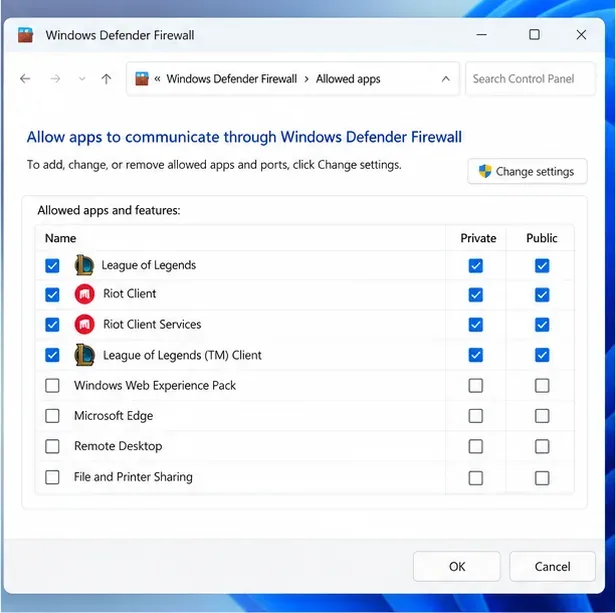The width and height of the screenshot is (616, 613).
Task: Click the League of Legends app icon
Action: click(84, 265)
